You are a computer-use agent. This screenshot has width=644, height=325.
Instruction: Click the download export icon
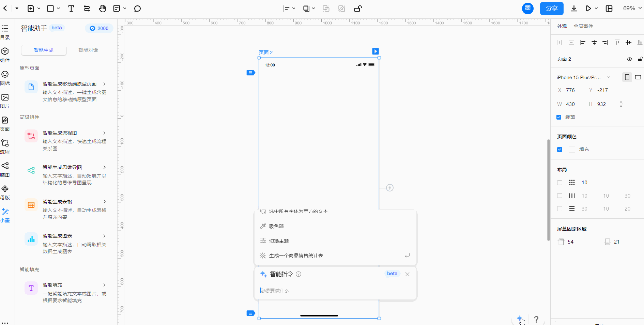(574, 9)
